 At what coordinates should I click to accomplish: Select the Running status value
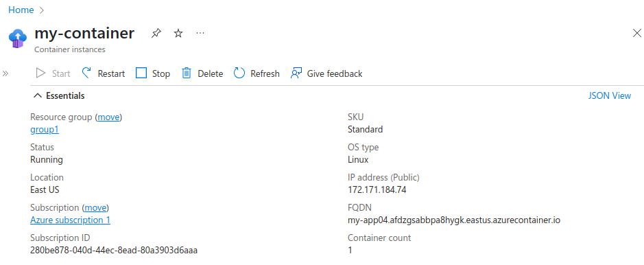pyautogui.click(x=47, y=160)
